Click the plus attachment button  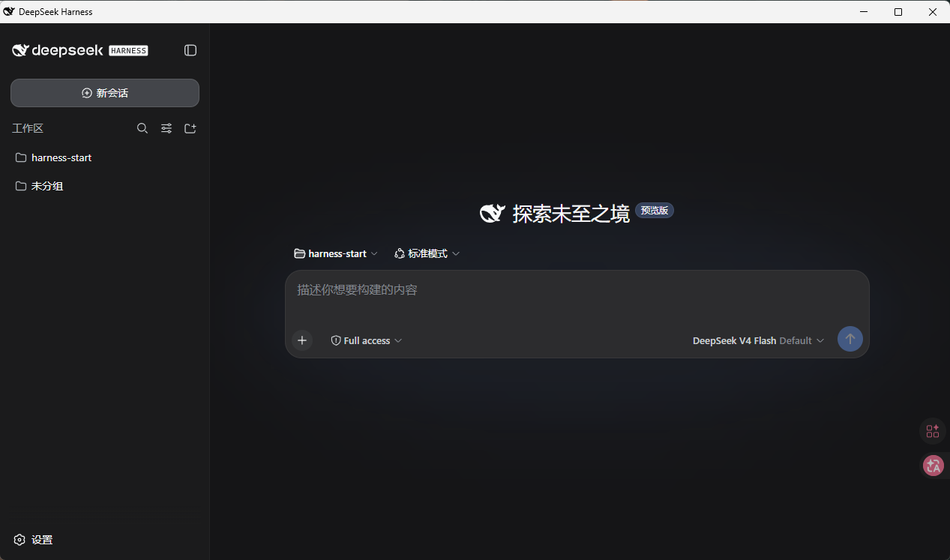point(302,340)
